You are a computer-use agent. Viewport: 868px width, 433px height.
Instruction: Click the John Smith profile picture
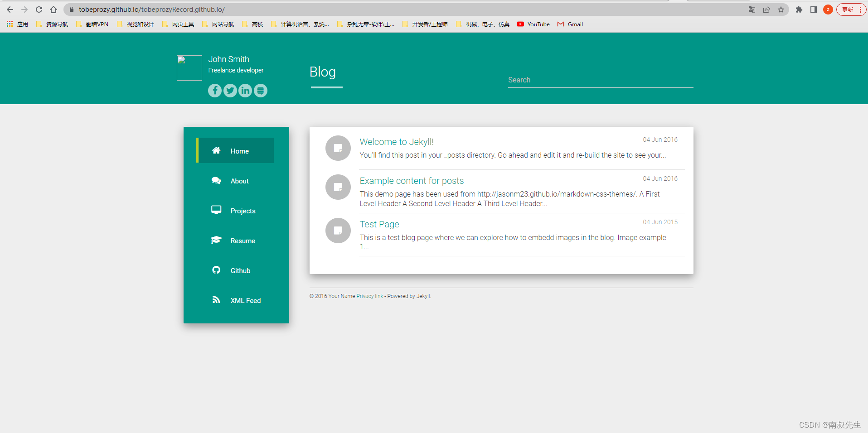pyautogui.click(x=189, y=68)
